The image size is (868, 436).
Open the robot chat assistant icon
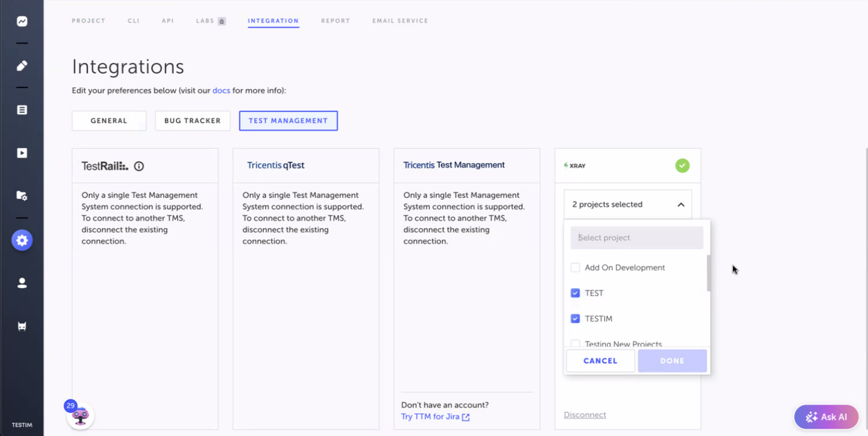pyautogui.click(x=80, y=417)
